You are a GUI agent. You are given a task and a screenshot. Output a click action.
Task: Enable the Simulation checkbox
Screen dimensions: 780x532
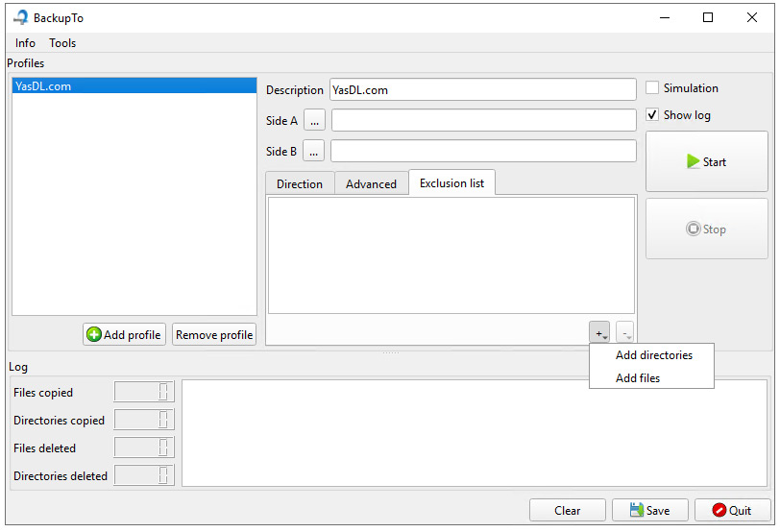652,88
